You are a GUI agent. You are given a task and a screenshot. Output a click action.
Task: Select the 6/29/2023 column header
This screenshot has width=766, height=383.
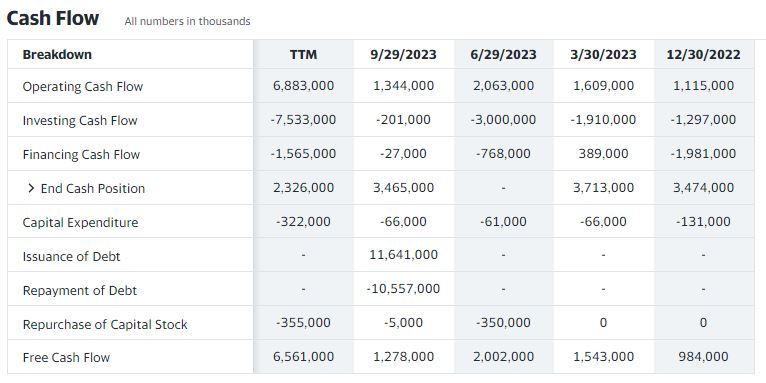point(504,54)
